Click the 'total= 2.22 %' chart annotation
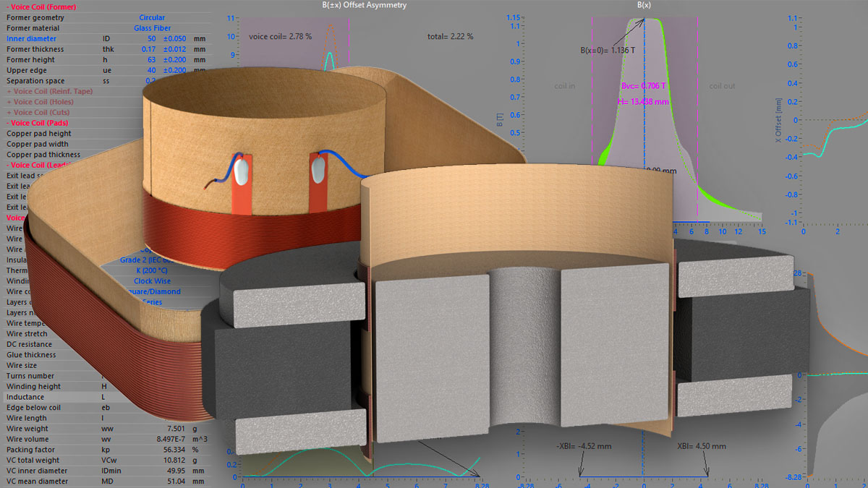Viewport: 868px width, 488px height. pos(450,36)
